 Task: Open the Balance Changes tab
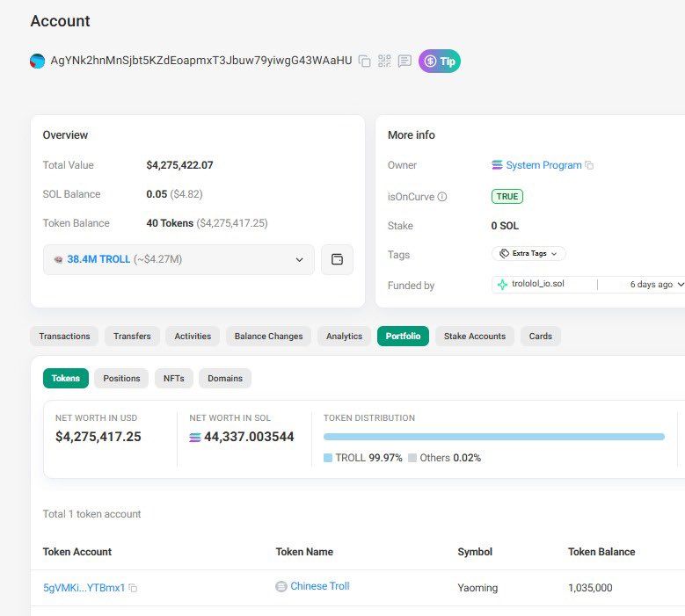coord(268,337)
